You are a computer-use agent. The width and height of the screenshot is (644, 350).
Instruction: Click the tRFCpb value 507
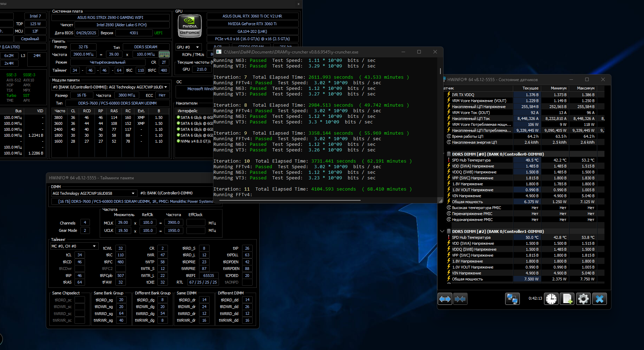(x=121, y=276)
